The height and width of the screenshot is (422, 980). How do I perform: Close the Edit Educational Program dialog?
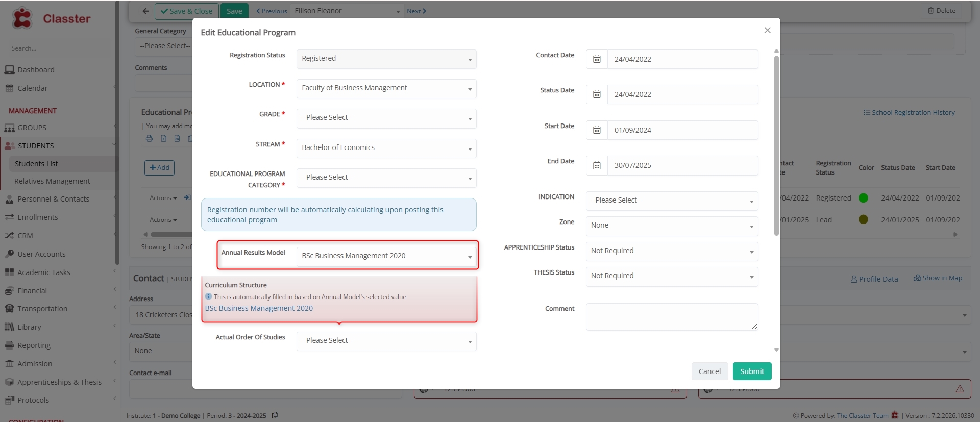(x=767, y=30)
